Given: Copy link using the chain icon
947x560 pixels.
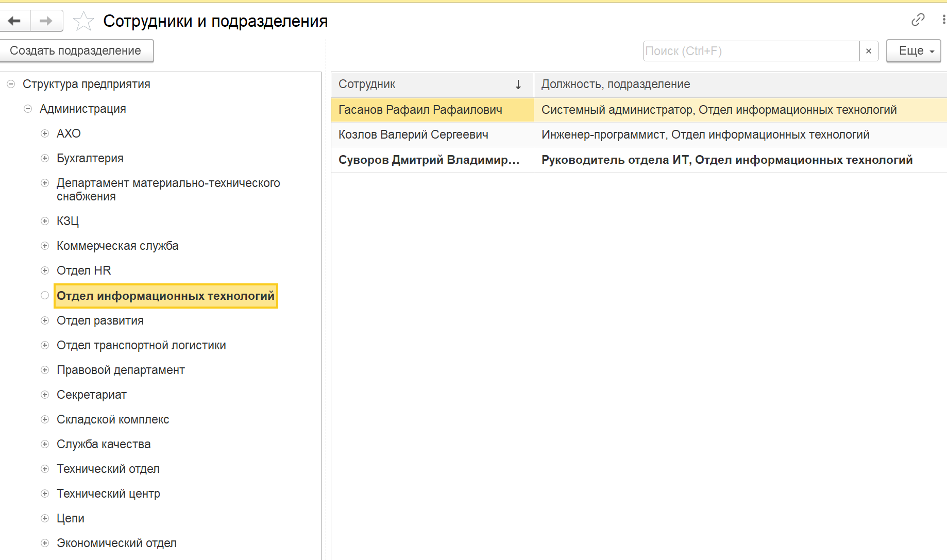Looking at the screenshot, I should [918, 20].
